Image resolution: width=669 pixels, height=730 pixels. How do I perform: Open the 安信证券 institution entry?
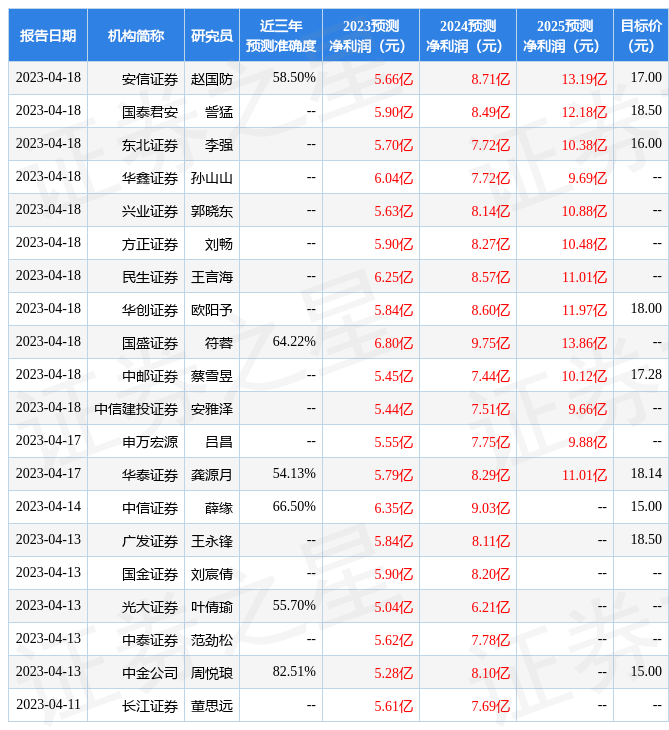[x=150, y=79]
